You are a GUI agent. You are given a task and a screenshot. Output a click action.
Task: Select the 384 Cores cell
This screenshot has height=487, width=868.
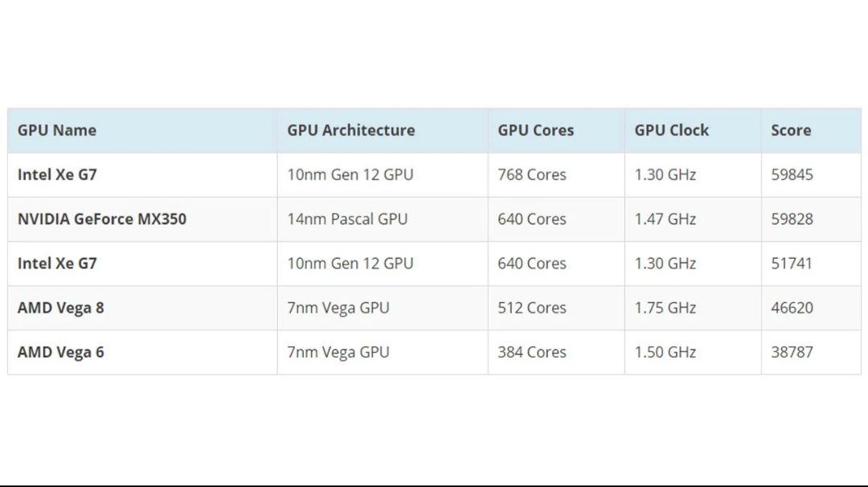[x=532, y=352]
